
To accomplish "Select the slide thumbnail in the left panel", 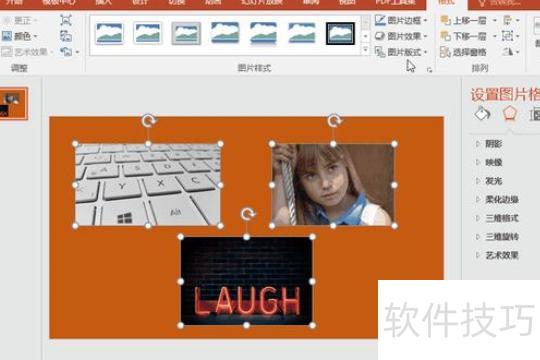I will point(13,104).
